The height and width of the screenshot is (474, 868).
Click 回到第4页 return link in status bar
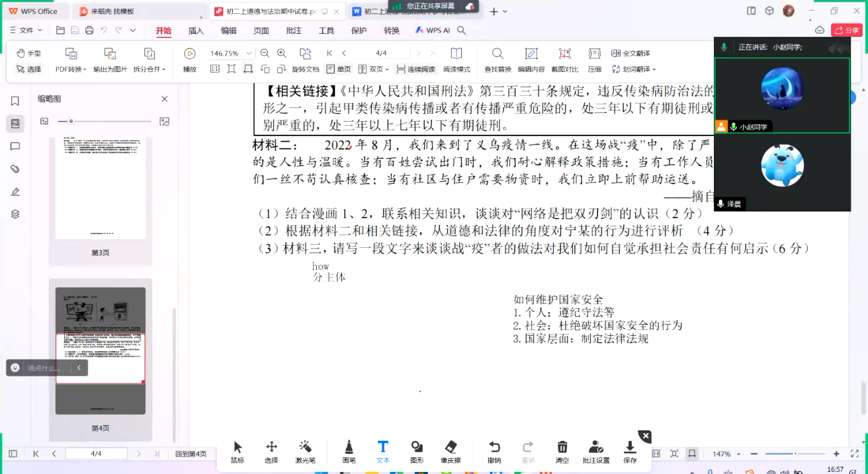191,454
